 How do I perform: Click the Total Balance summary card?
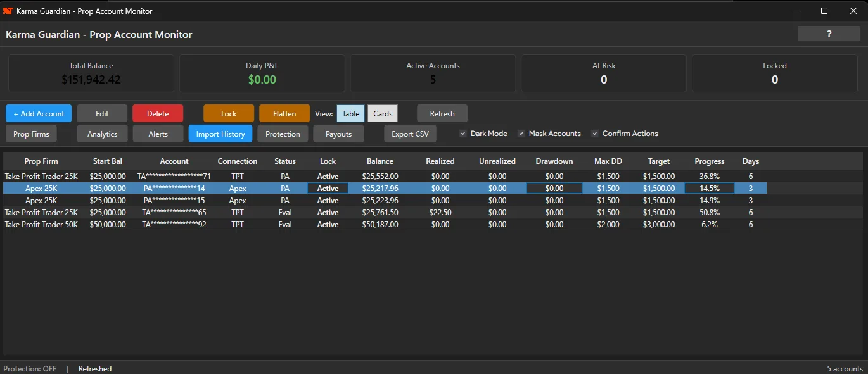pos(91,73)
